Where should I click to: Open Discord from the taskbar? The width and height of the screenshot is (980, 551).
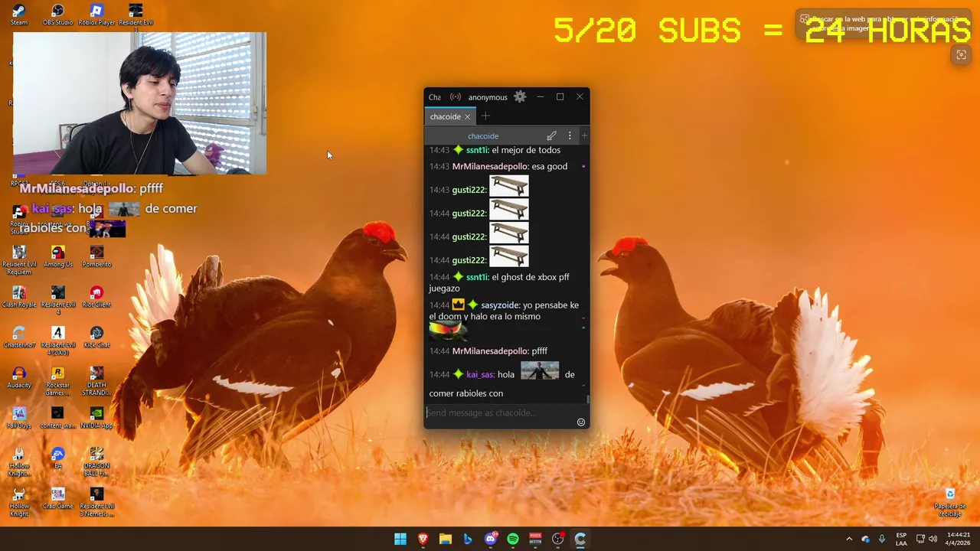click(x=491, y=539)
